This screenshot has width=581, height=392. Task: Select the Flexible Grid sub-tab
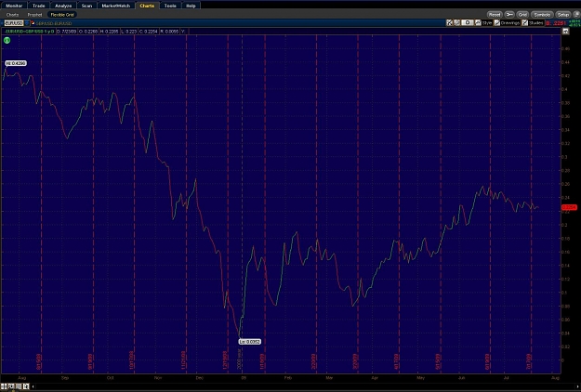[62, 15]
